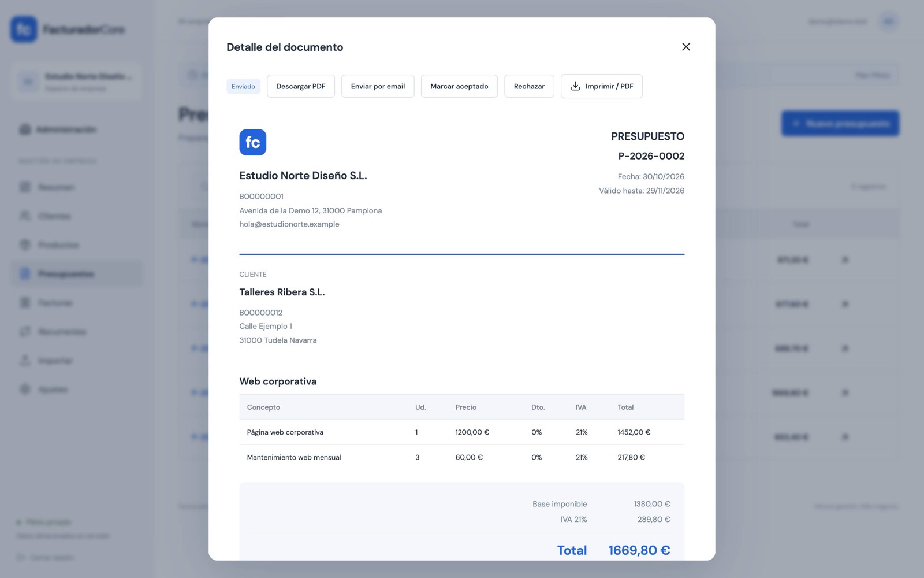The height and width of the screenshot is (578, 924).
Task: Click the Concepto column header
Action: [263, 407]
